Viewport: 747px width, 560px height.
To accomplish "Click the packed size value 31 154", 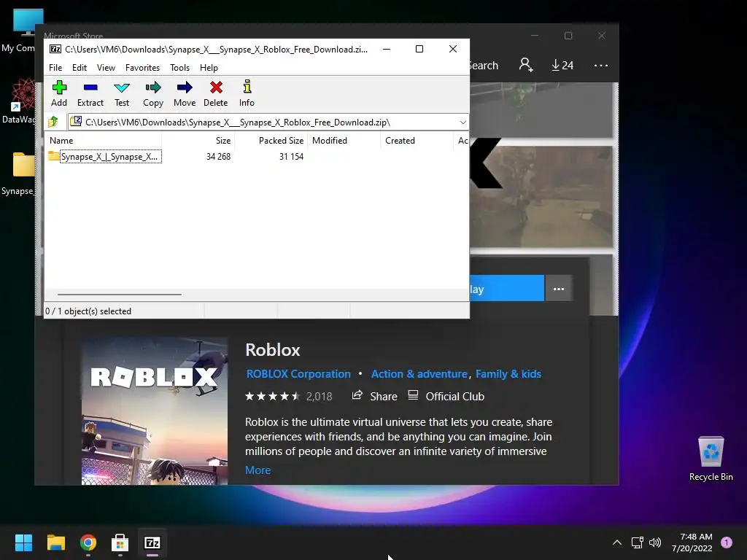I will click(292, 157).
